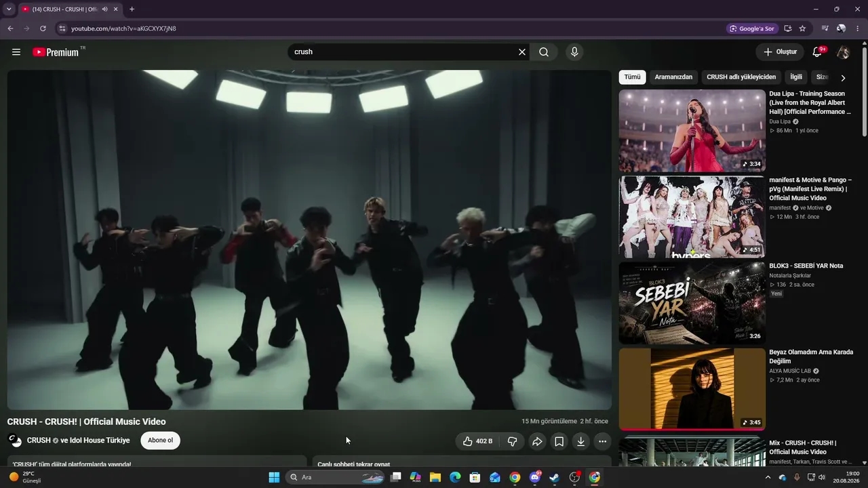The image size is (868, 488).
Task: Open Task View on the taskbar
Action: [x=396, y=477]
